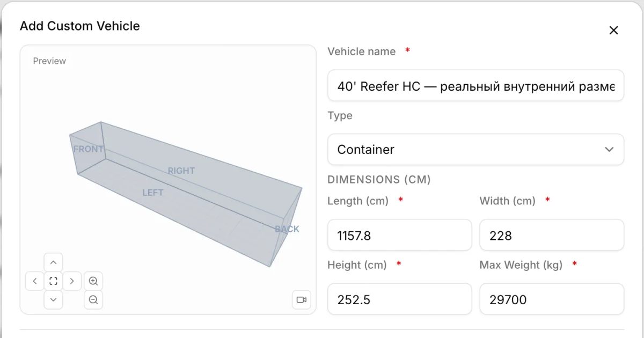644x338 pixels.
Task: Select the Width field containing 228
Action: (x=552, y=235)
